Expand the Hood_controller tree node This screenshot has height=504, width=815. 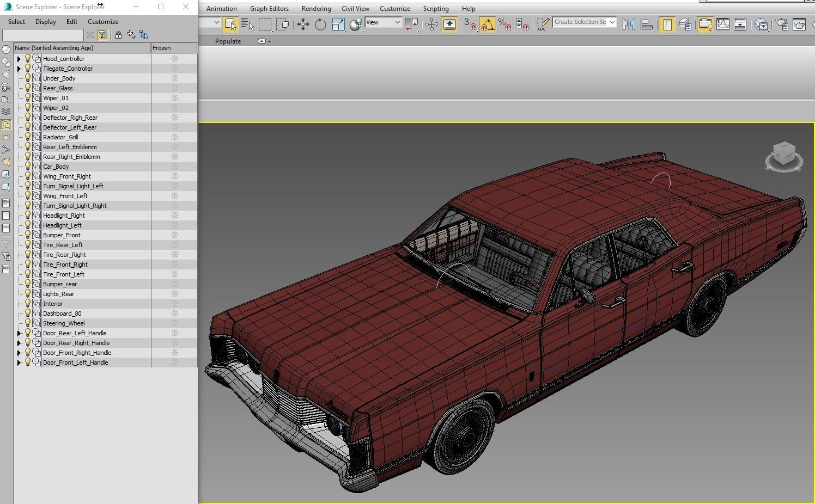tap(19, 59)
